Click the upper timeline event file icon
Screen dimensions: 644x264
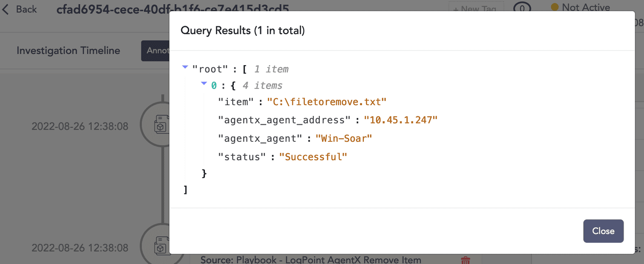pyautogui.click(x=161, y=125)
